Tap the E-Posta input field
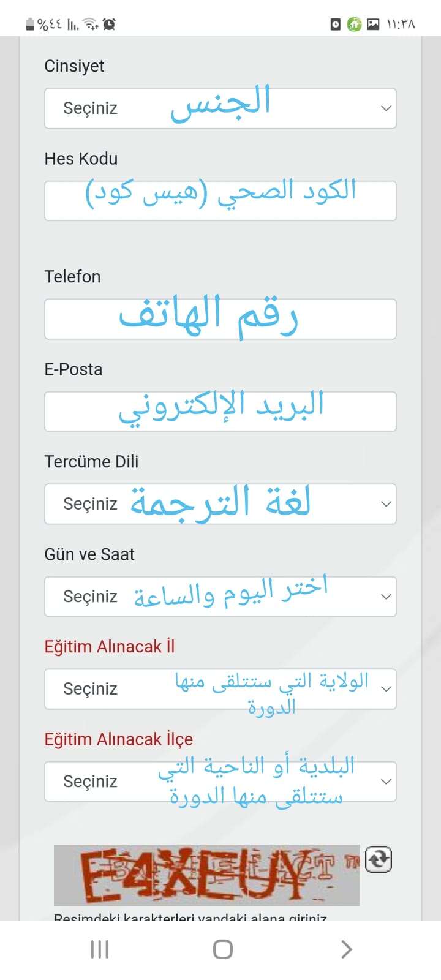Image resolution: width=441 pixels, height=980 pixels. point(221,412)
